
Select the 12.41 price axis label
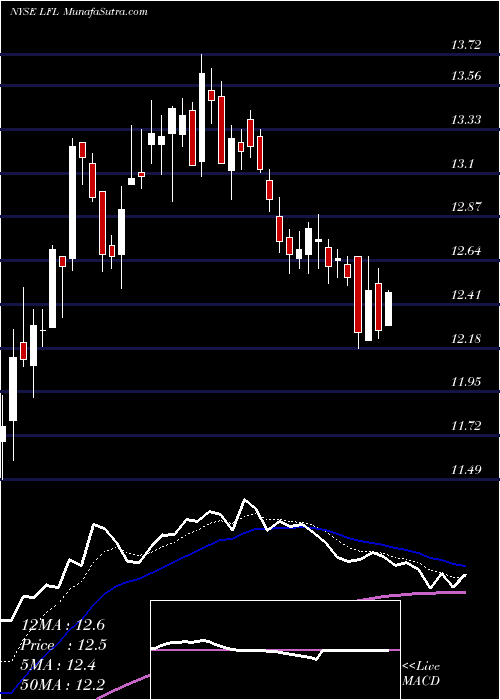click(x=466, y=295)
